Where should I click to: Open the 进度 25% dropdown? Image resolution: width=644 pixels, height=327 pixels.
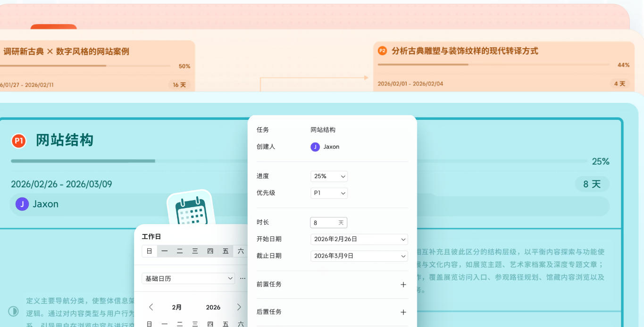tap(329, 176)
